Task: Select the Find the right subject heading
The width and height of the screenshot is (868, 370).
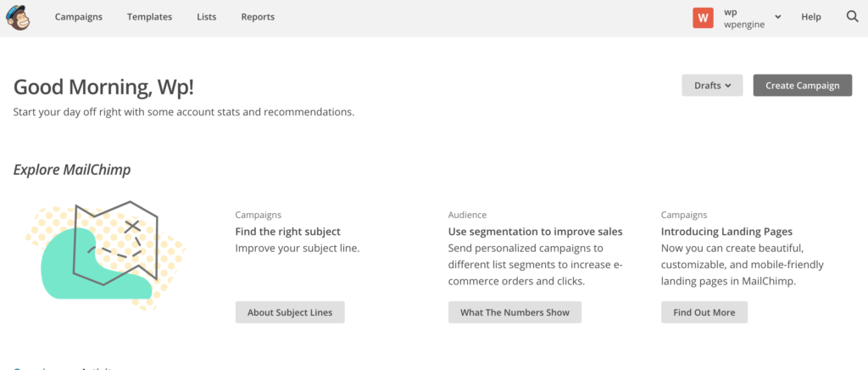Action: tap(287, 232)
